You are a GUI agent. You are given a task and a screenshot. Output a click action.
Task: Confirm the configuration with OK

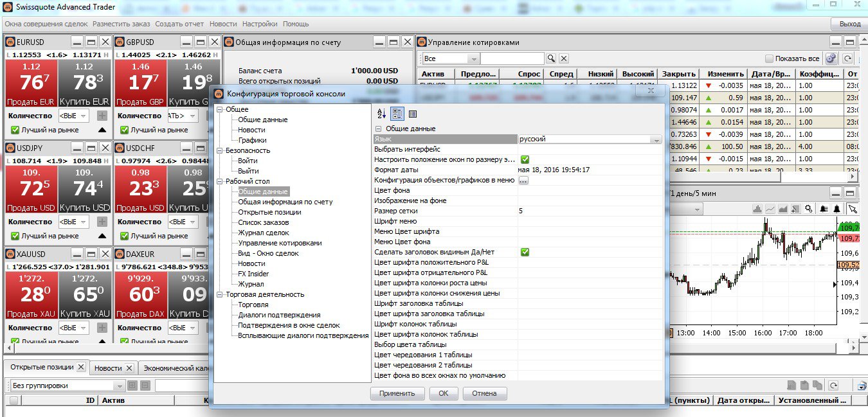pyautogui.click(x=443, y=393)
